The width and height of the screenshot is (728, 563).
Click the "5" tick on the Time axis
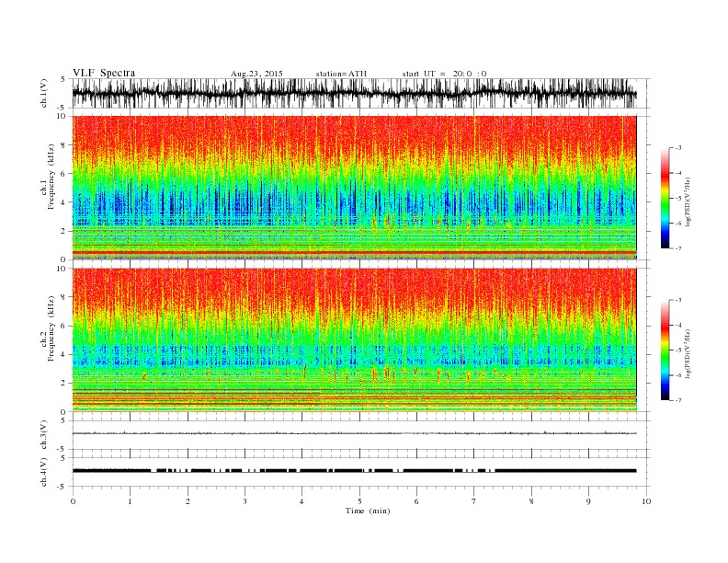pos(359,501)
